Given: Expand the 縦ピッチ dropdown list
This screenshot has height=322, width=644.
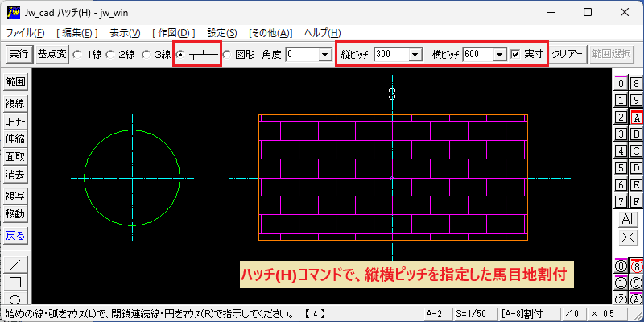Looking at the screenshot, I should [415, 54].
